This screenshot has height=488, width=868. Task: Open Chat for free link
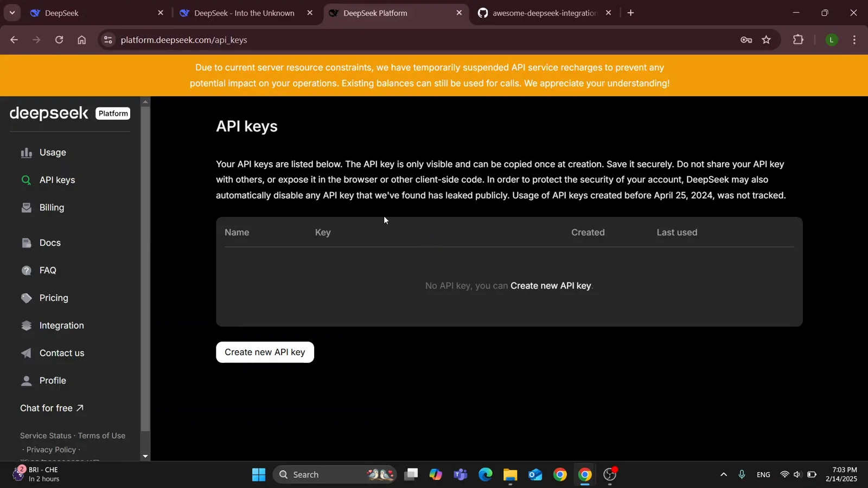(x=52, y=408)
